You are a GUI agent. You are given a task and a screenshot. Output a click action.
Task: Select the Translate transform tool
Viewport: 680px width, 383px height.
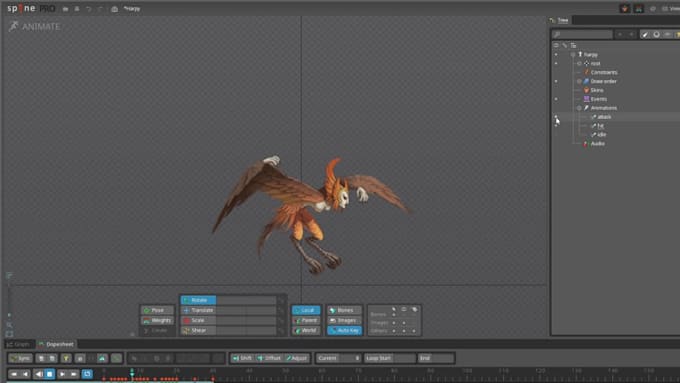(x=198, y=310)
